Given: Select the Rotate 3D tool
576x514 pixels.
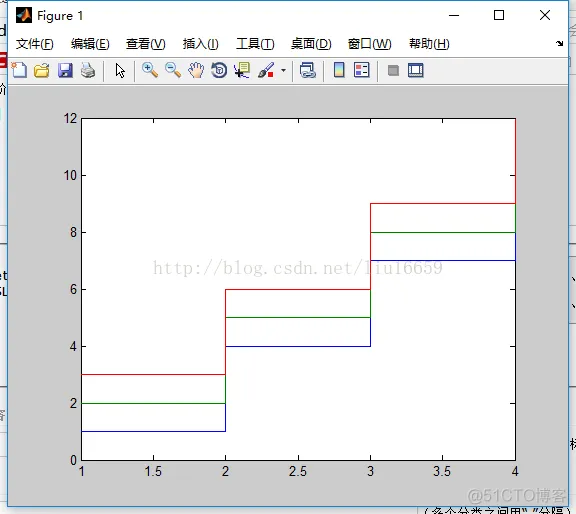Looking at the screenshot, I should coord(219,70).
